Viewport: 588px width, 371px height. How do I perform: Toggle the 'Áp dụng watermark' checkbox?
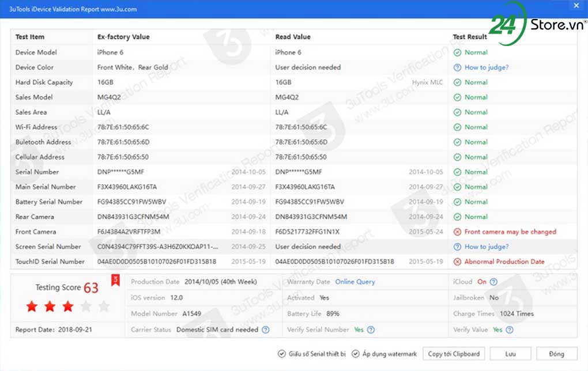point(356,354)
